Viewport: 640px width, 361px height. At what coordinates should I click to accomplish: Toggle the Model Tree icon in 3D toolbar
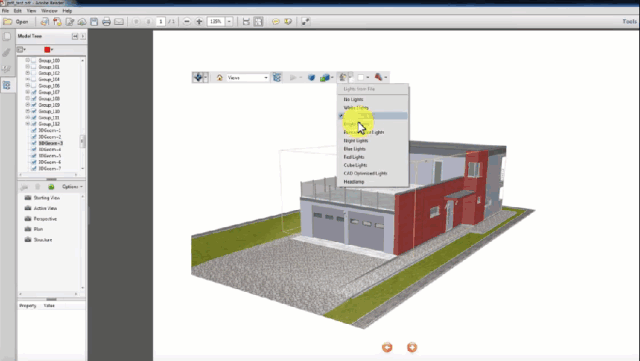click(x=277, y=78)
